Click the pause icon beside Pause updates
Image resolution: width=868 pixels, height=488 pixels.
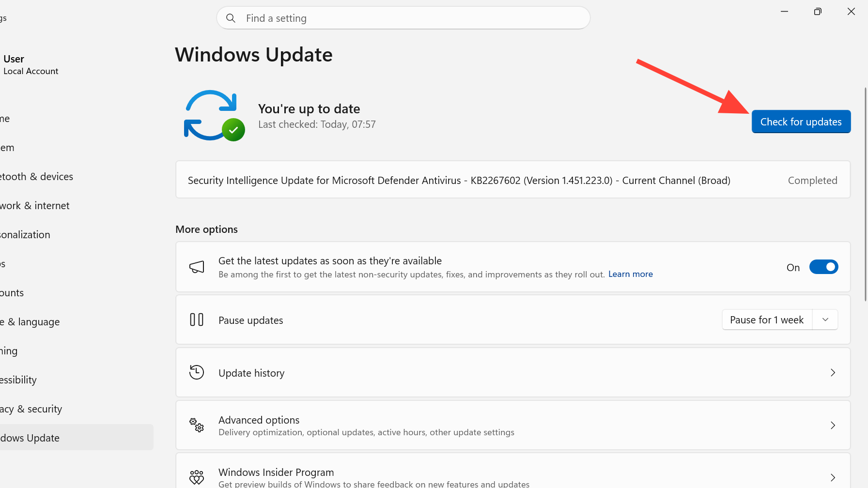click(197, 320)
